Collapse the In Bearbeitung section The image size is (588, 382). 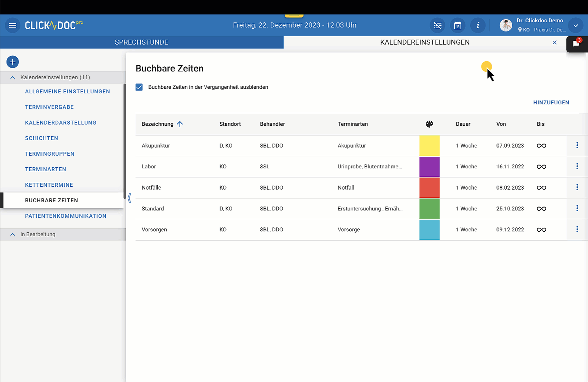pyautogui.click(x=13, y=235)
